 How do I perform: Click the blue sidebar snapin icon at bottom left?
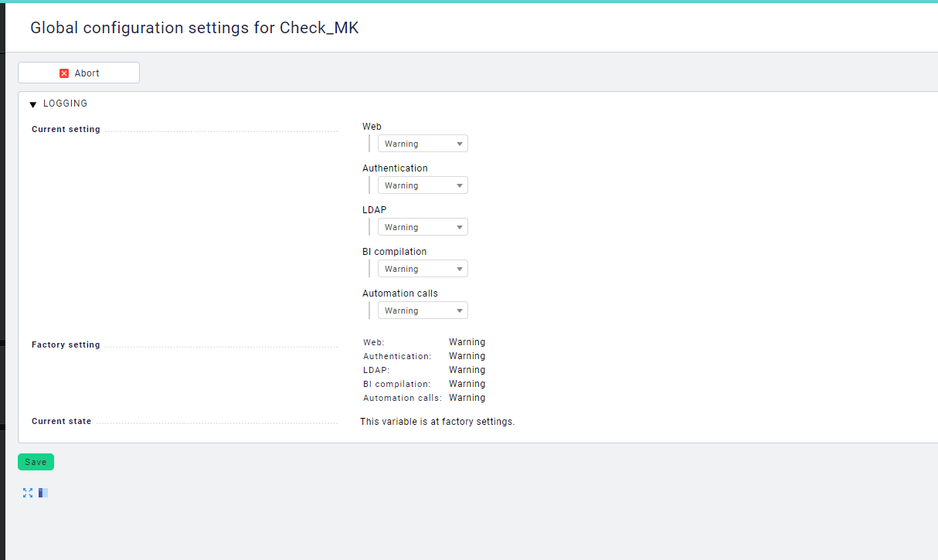(42, 492)
